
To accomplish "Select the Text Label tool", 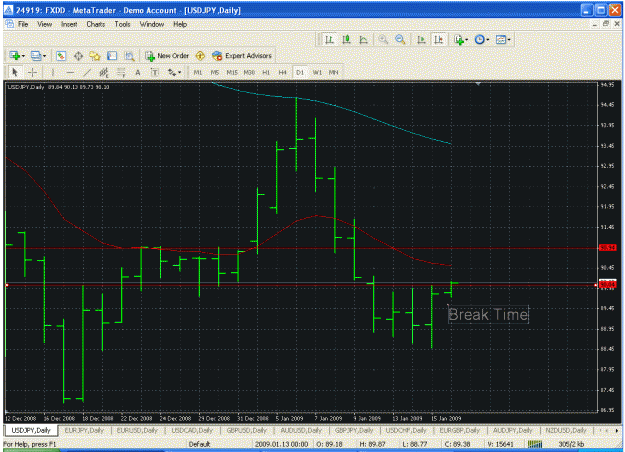I will 155,72.
